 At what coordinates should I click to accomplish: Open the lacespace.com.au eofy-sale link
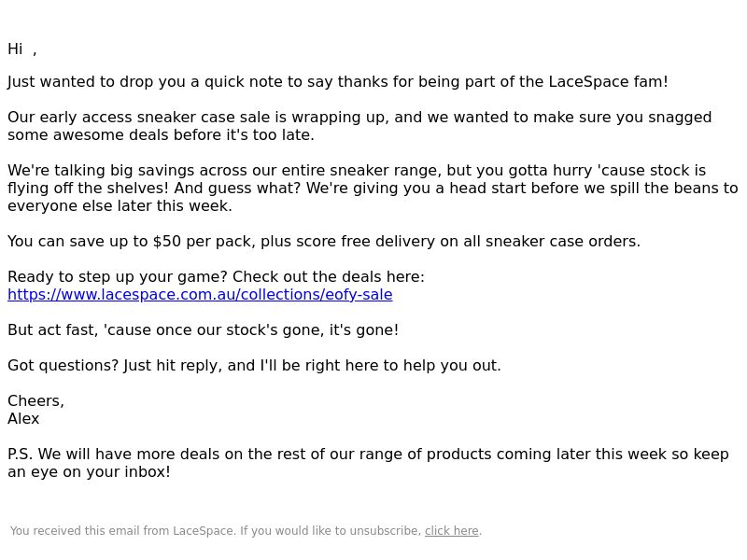pos(200,295)
